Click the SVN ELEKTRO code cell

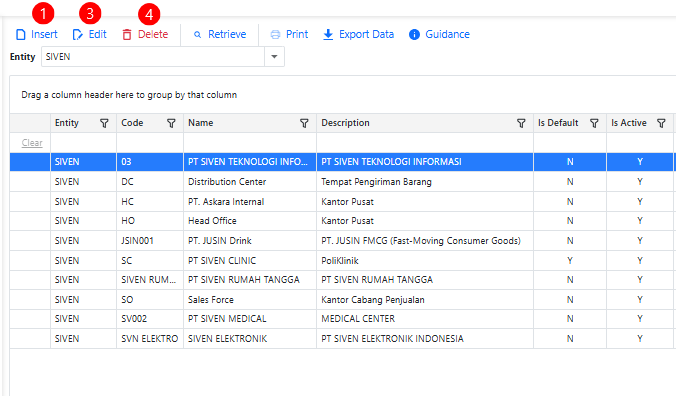click(x=150, y=339)
